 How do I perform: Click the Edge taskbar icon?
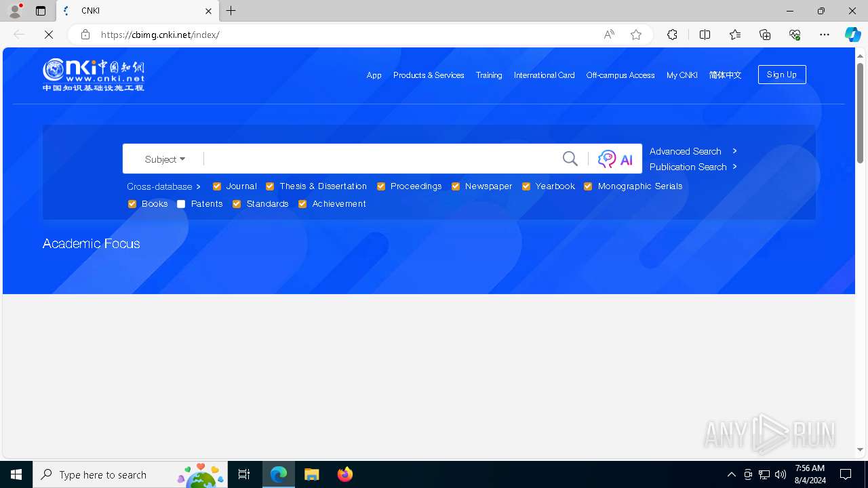pyautogui.click(x=279, y=474)
